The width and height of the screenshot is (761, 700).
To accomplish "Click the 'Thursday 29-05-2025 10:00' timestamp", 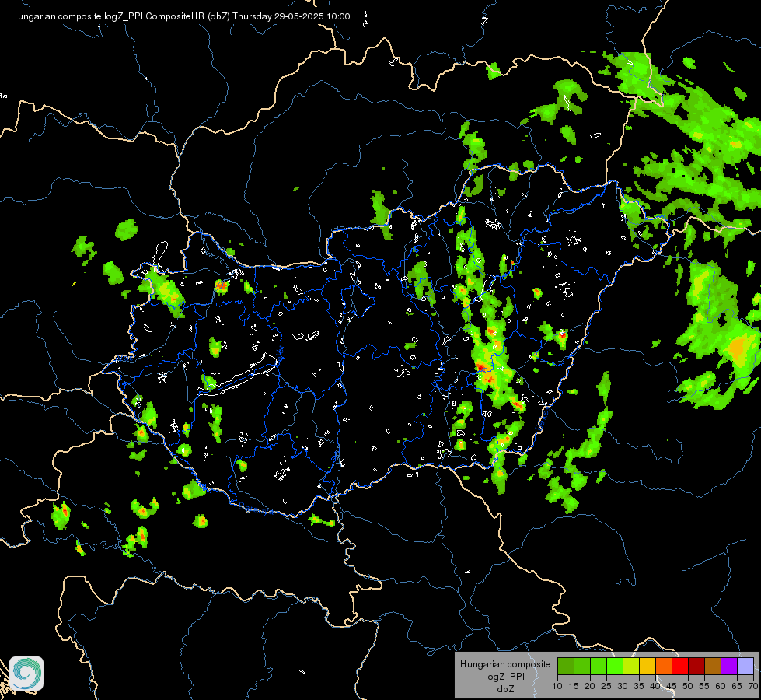I will (x=291, y=16).
